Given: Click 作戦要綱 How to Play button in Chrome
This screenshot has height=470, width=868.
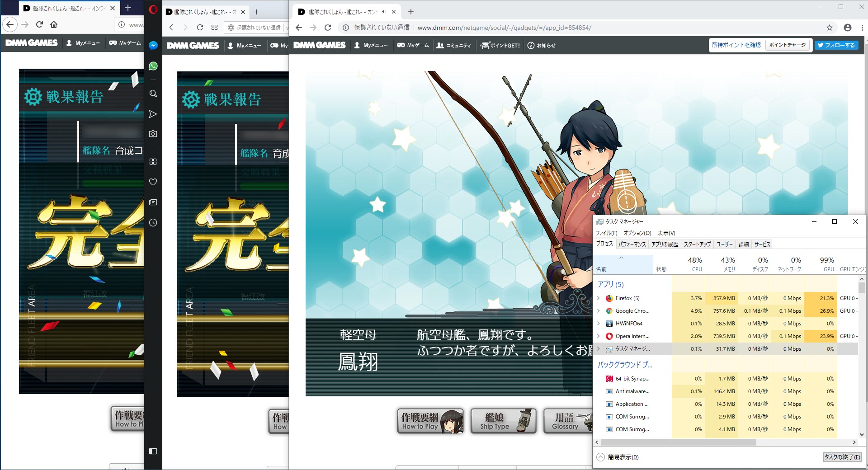Looking at the screenshot, I should coord(430,421).
